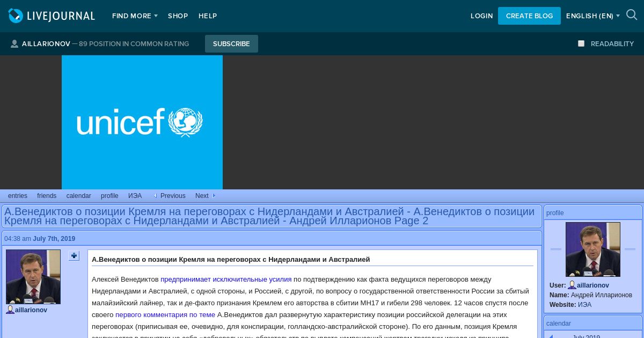Open the ИЭА link in journal nav
The width and height of the screenshot is (644, 338).
pos(135,196)
